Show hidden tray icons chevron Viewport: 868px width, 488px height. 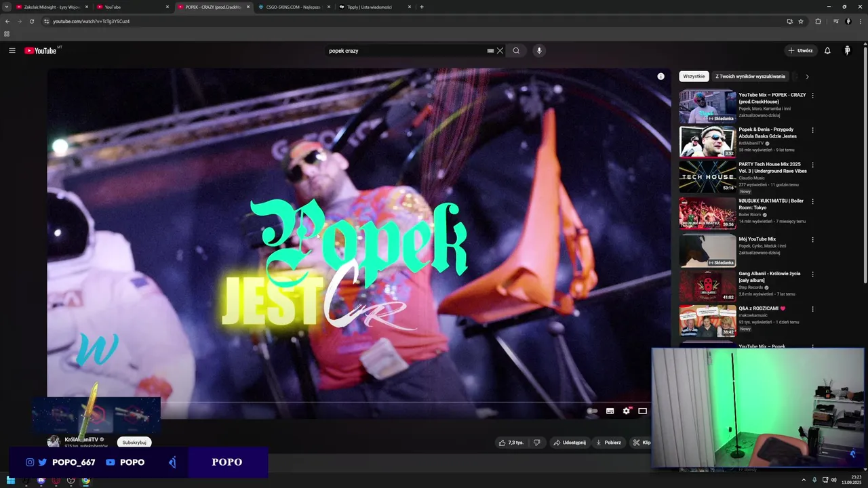[805, 480]
